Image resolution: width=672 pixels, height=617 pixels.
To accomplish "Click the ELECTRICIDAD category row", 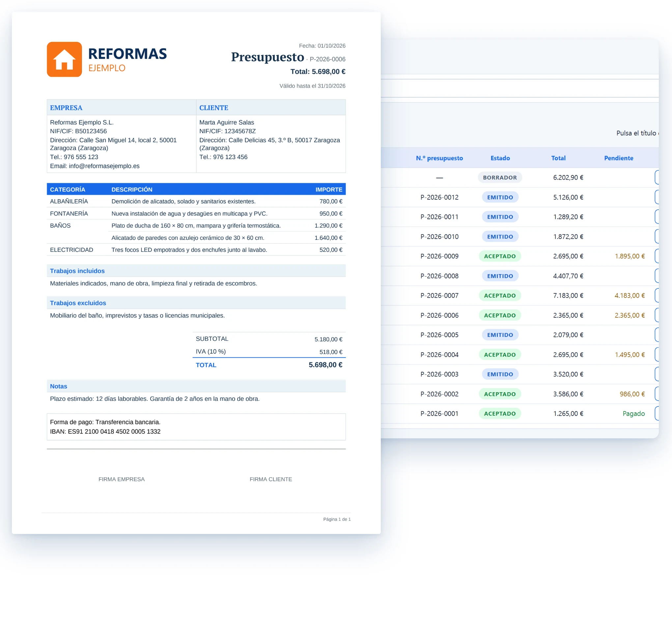I will click(196, 250).
